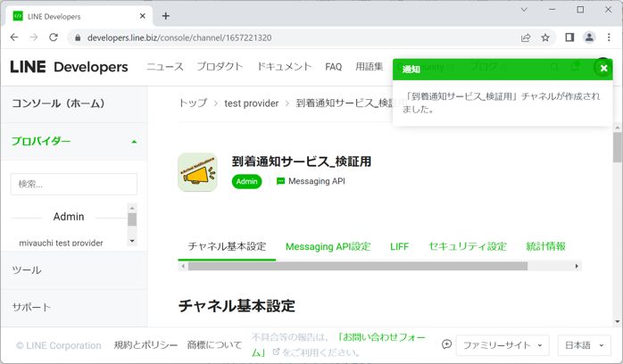The width and height of the screenshot is (623, 364).
Task: Open the browser side panel icon
Action: (569, 37)
